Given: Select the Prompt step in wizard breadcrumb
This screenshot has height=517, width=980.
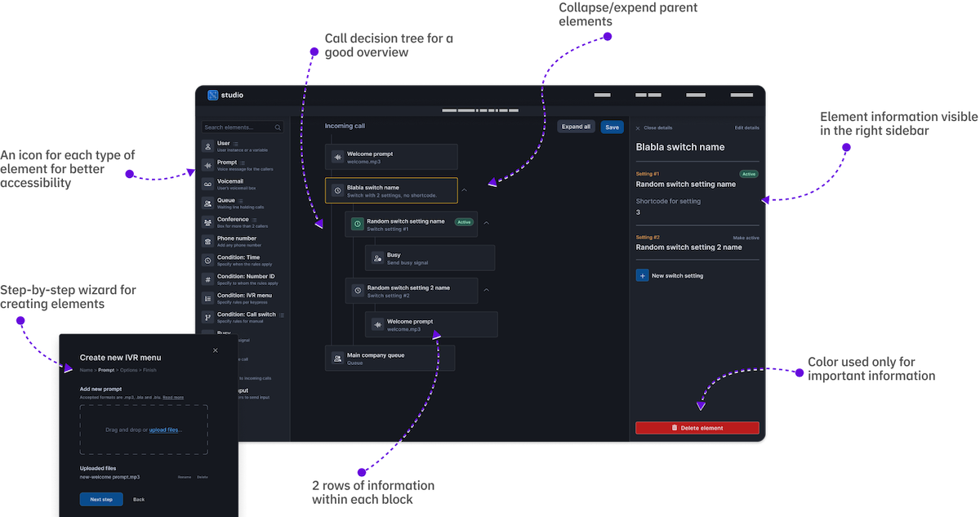Looking at the screenshot, I should 106,369.
